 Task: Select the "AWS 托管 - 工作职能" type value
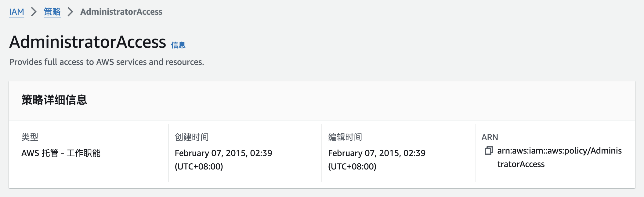(x=61, y=153)
